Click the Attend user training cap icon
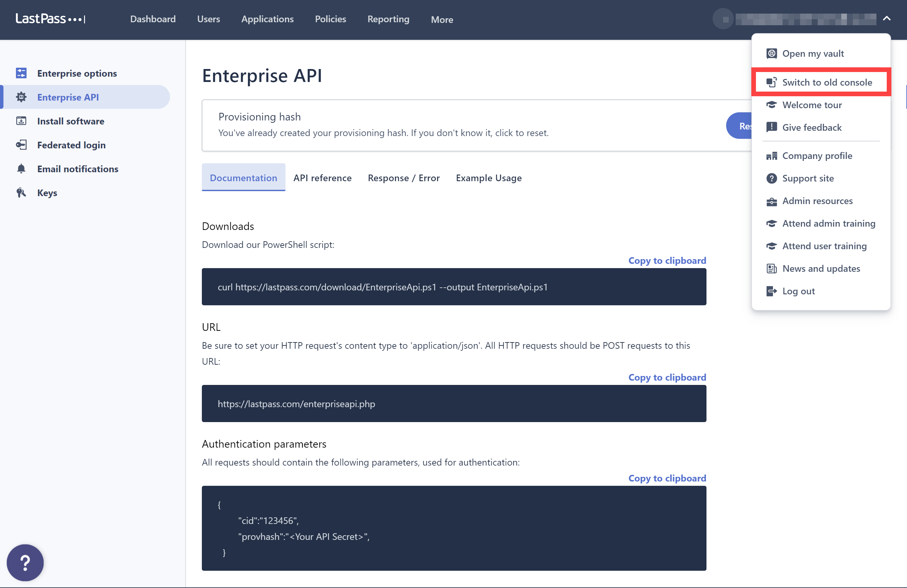 tap(771, 246)
